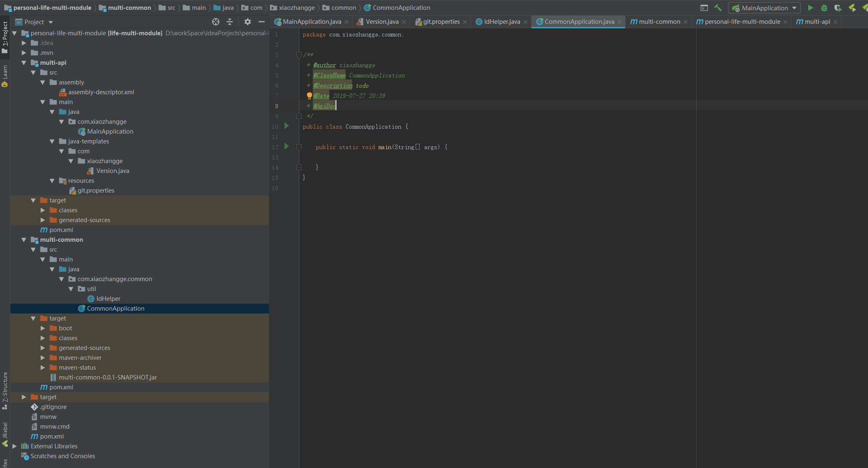Click Collapse All icon in Project panel
This screenshot has height=468, width=868.
click(230, 22)
